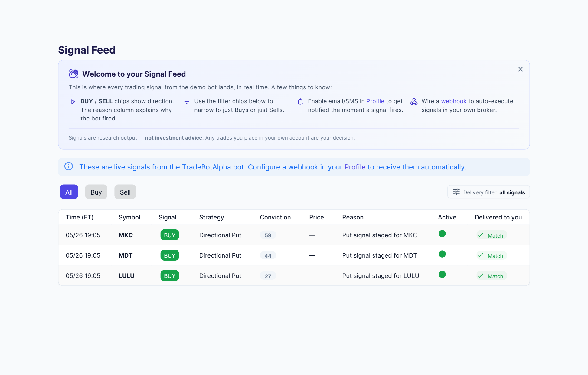Open the Profile link in the email/SMS tip

(x=375, y=101)
